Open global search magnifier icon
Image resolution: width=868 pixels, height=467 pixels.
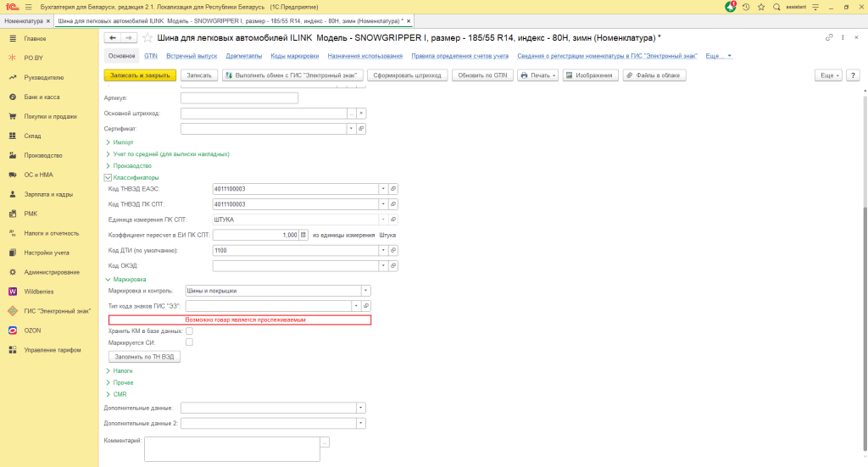(776, 7)
